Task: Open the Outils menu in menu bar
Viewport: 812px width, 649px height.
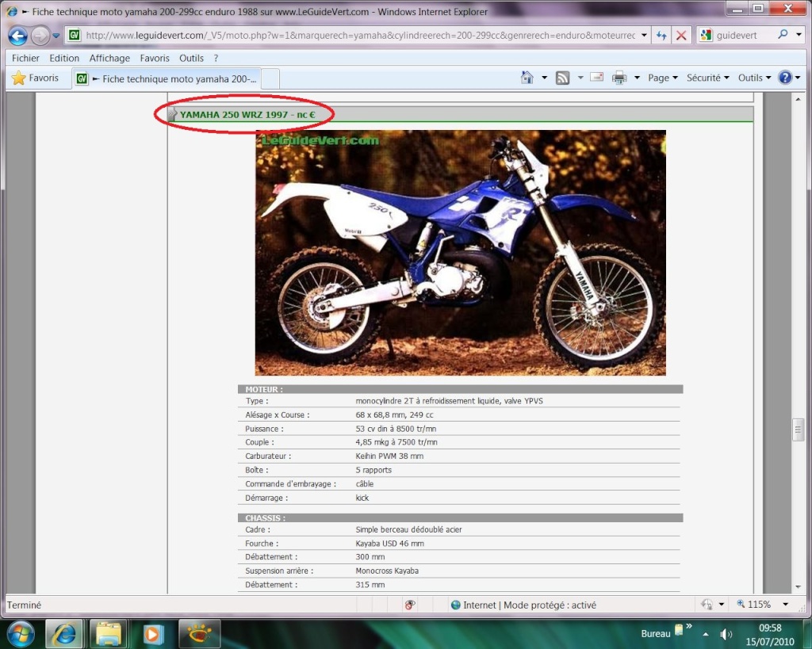Action: pyautogui.click(x=191, y=58)
